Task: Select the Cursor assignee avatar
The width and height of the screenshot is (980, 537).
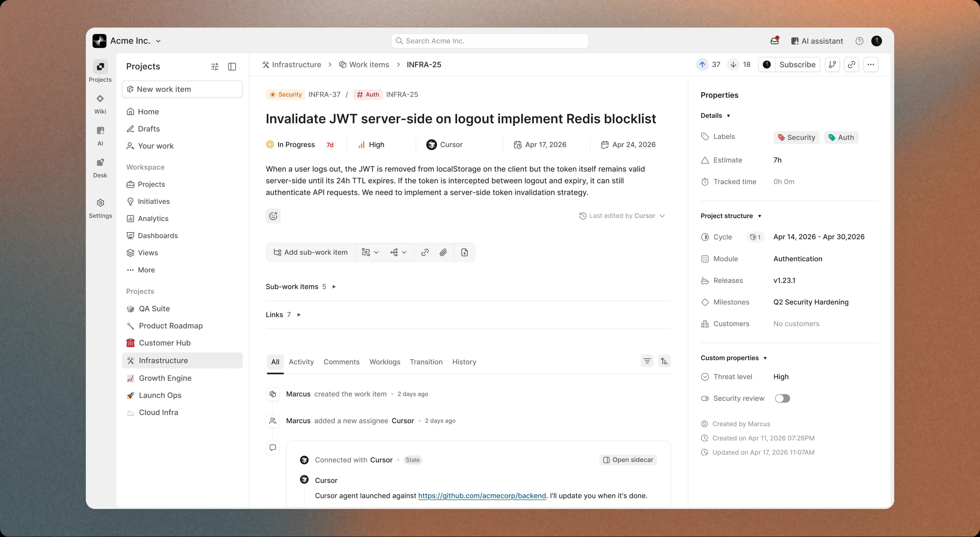Action: pyautogui.click(x=431, y=145)
